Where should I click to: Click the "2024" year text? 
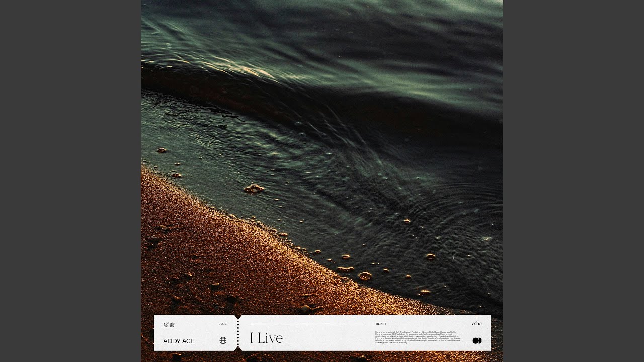click(x=223, y=324)
